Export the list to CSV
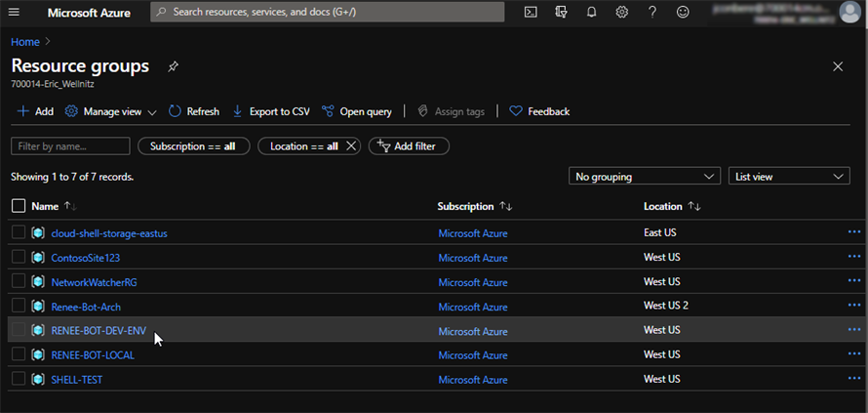The height and width of the screenshot is (413, 868). [x=271, y=111]
